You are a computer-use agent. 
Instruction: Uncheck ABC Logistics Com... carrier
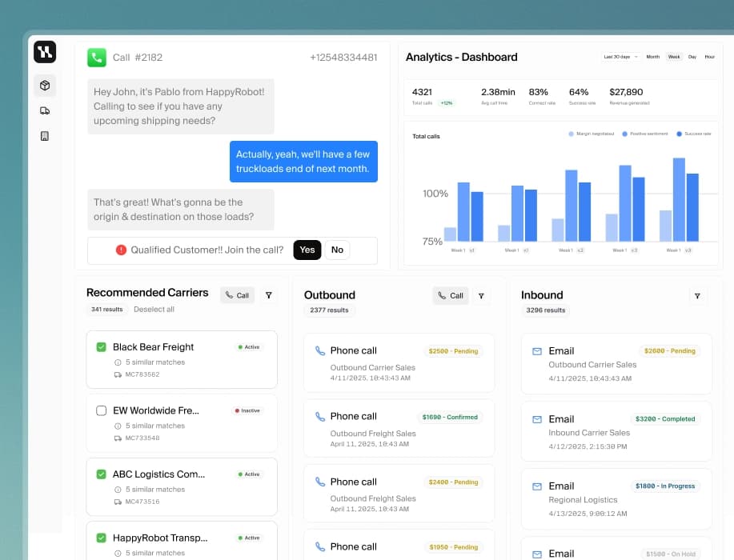[x=101, y=474]
